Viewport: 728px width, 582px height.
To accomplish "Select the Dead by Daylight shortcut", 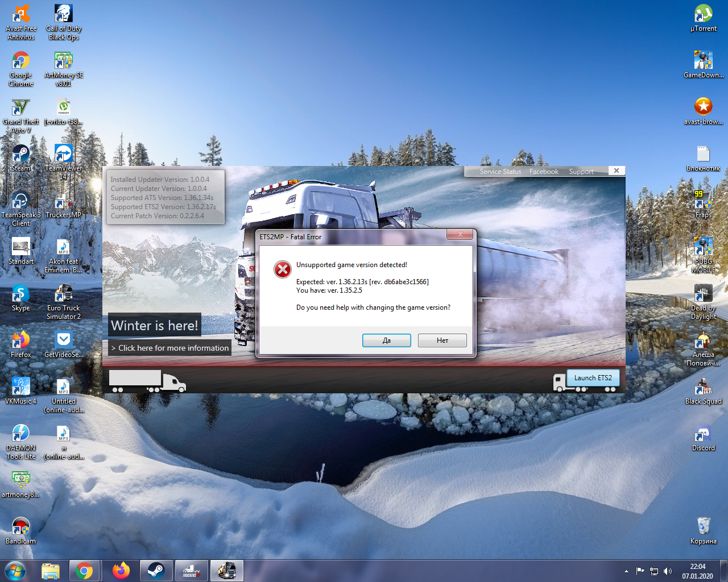I will tap(704, 302).
